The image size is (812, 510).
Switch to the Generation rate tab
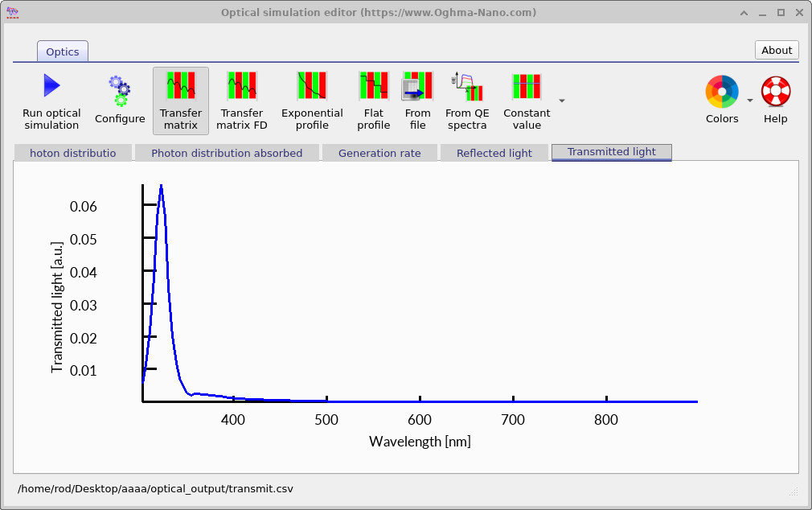click(x=379, y=153)
